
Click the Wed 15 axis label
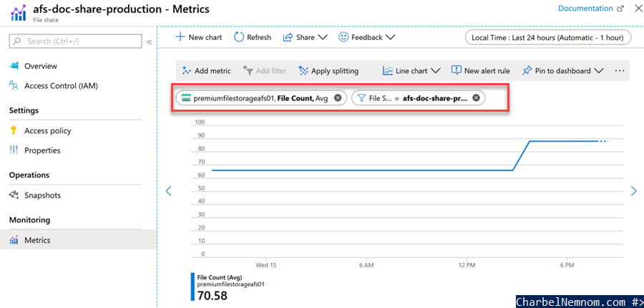[x=266, y=266]
